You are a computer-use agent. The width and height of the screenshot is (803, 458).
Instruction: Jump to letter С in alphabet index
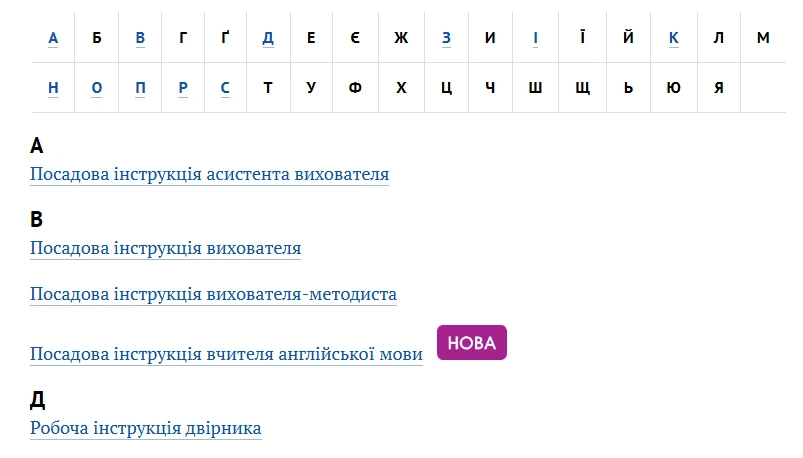[x=225, y=87]
